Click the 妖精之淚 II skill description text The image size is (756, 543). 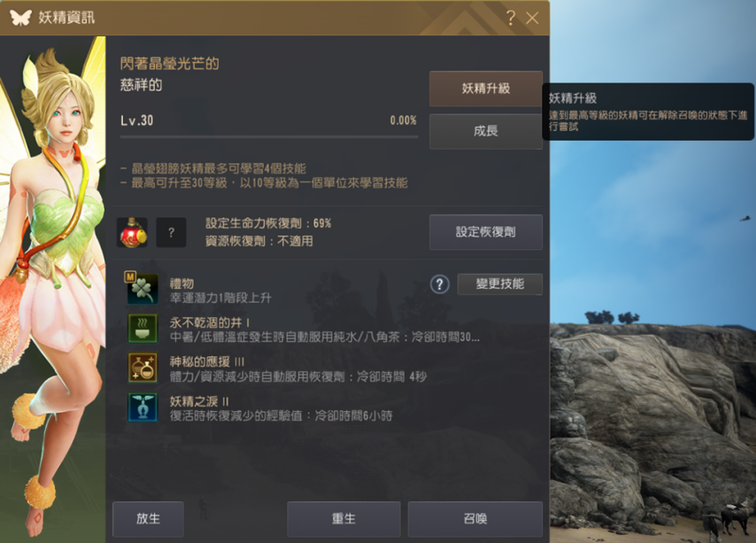(x=282, y=415)
